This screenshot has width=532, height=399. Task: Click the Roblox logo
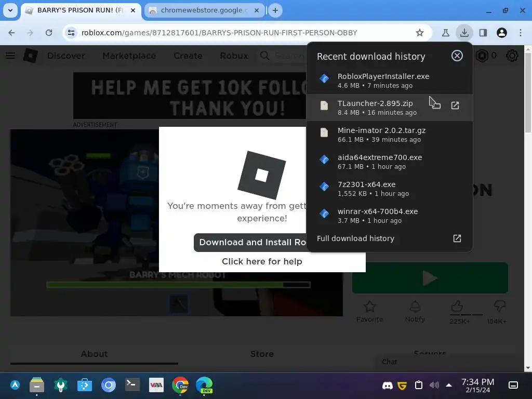[x=30, y=55]
